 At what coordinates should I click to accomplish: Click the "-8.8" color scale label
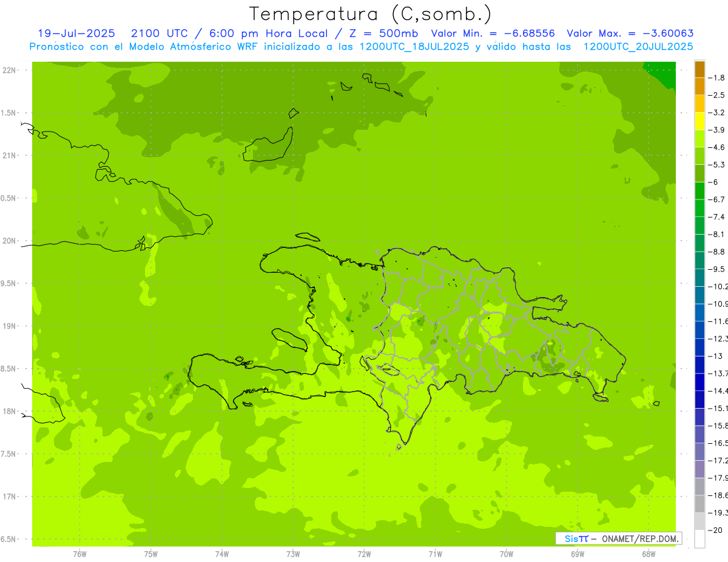coord(716,252)
